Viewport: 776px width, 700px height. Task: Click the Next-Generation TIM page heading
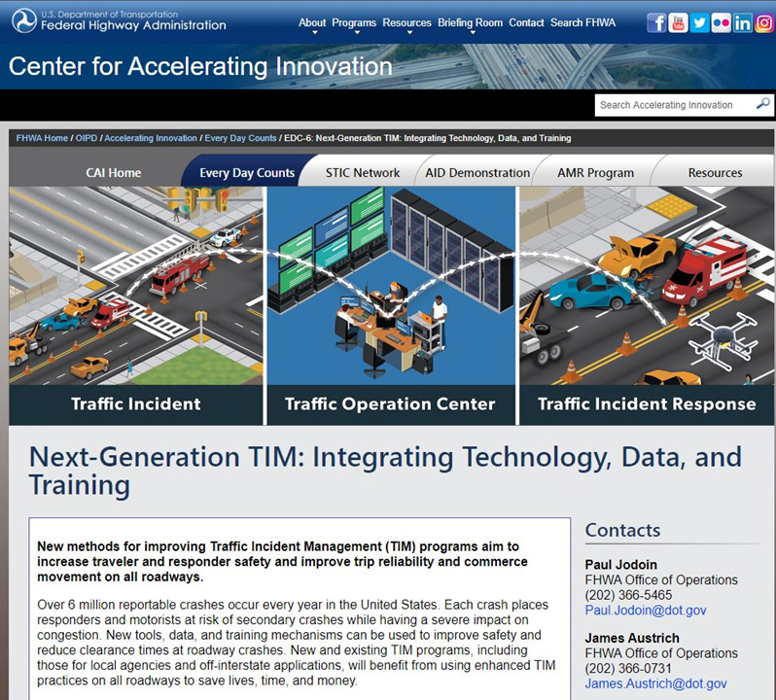[x=385, y=471]
